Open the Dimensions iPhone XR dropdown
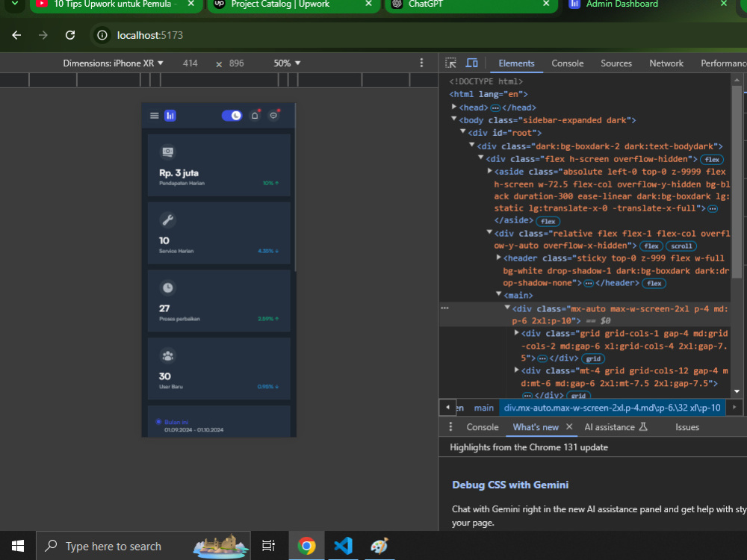The image size is (747, 560). (114, 63)
